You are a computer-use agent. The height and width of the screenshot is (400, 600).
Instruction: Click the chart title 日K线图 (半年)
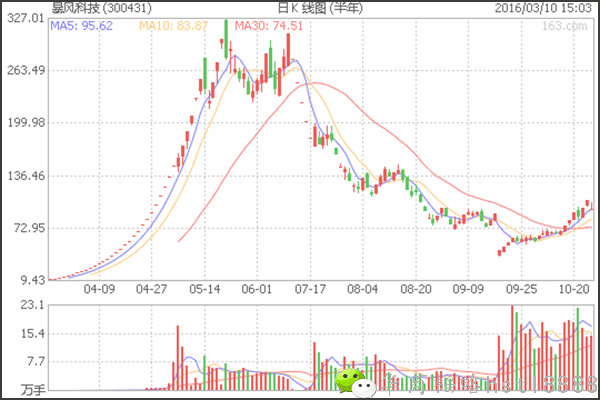320,8
